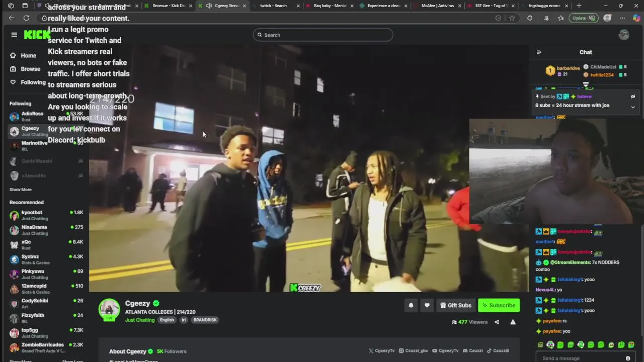Hide the pinned chat message
The image size is (644, 362).
[633, 97]
